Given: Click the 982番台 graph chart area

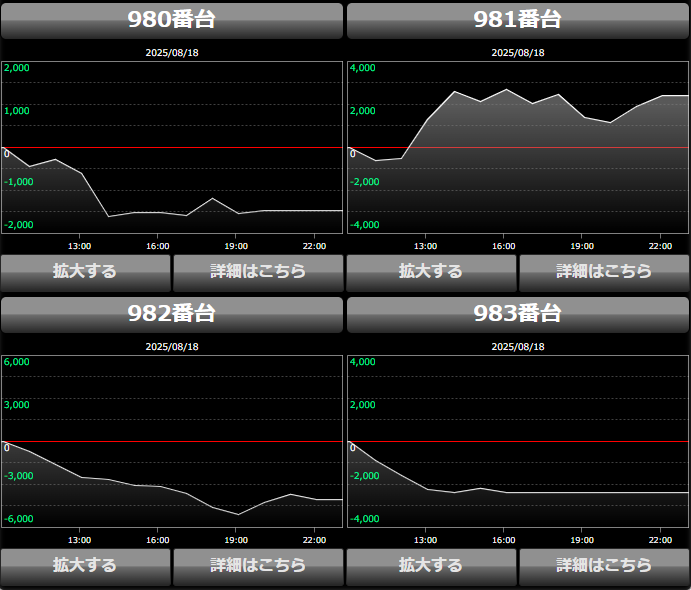Looking at the screenshot, I should (172, 441).
